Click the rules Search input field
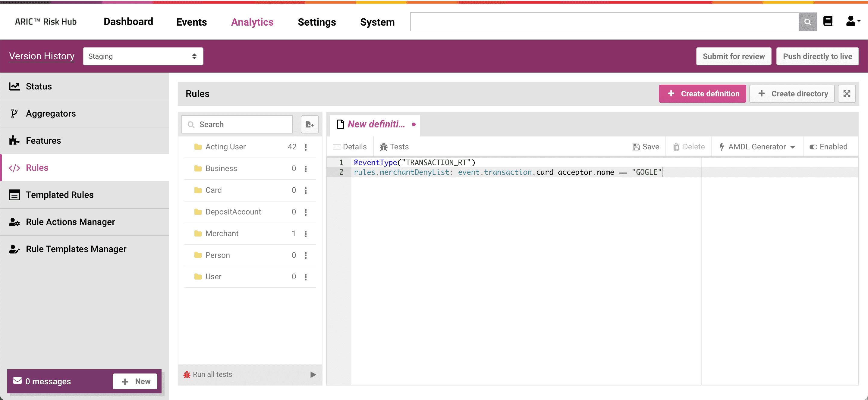 click(237, 125)
